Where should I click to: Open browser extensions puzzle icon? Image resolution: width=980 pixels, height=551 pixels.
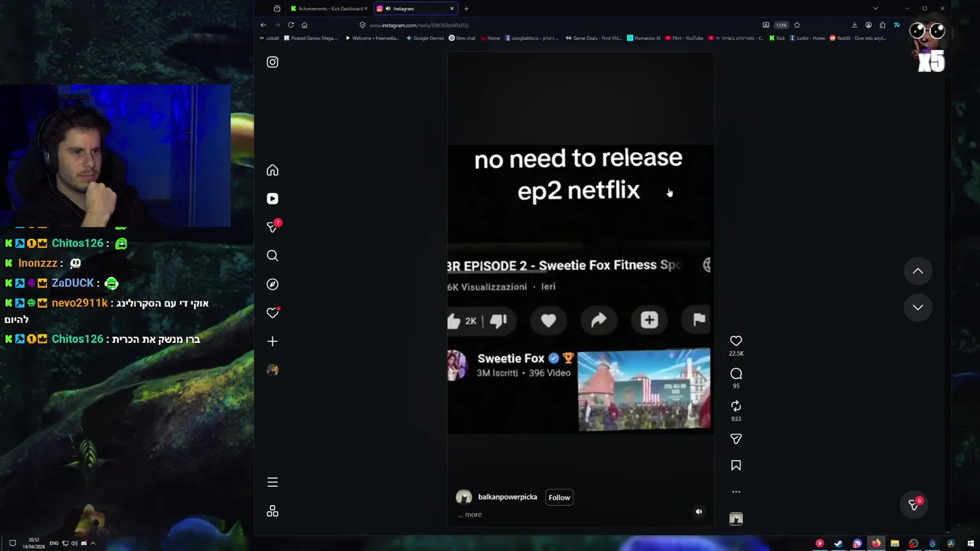click(882, 25)
